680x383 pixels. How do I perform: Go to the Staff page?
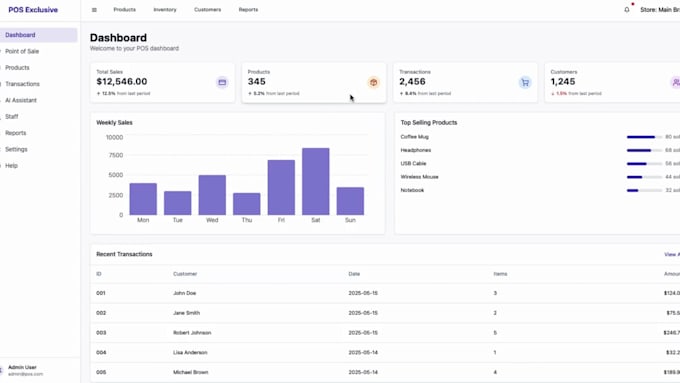coord(39,116)
